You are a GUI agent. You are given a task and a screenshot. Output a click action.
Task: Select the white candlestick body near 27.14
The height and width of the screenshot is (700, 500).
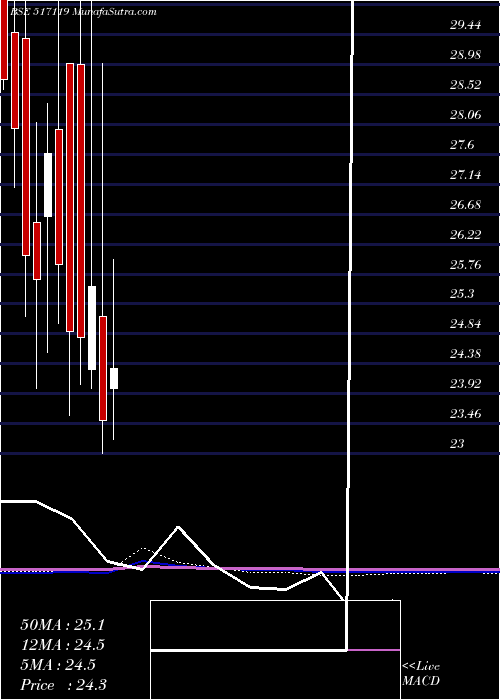[48, 185]
